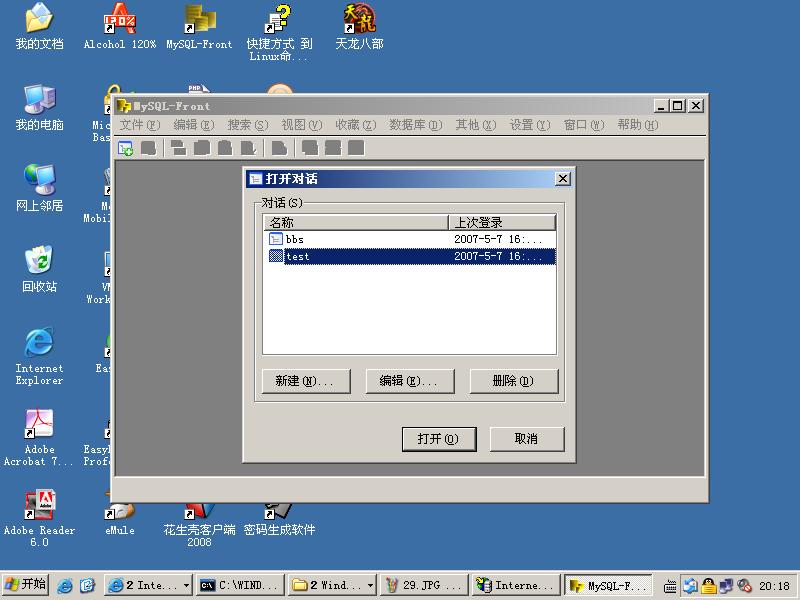Select 我的电脑 desktop icon
This screenshot has width=800, height=600.
pos(39,108)
